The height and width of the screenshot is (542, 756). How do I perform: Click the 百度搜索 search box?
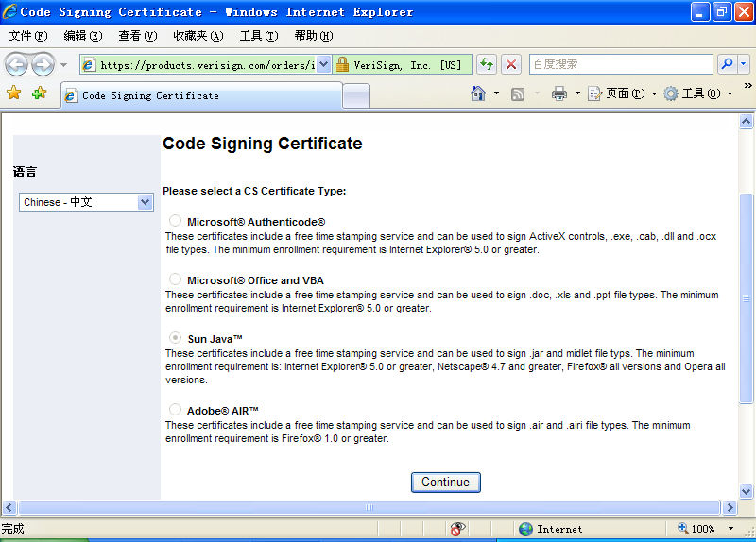[621, 64]
